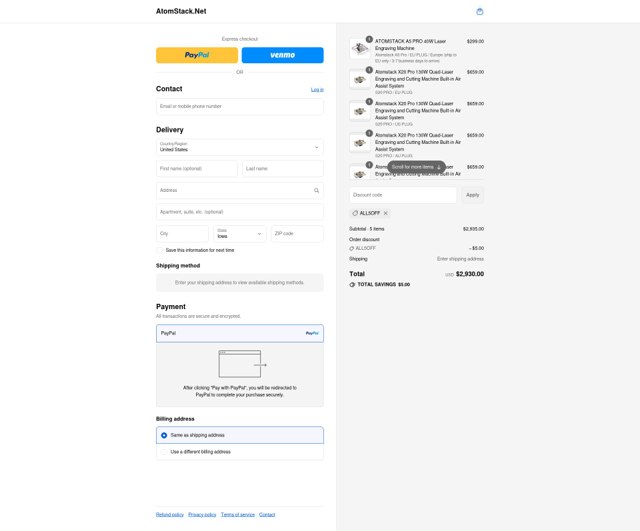Focus the email or mobile phone field

tap(240, 107)
